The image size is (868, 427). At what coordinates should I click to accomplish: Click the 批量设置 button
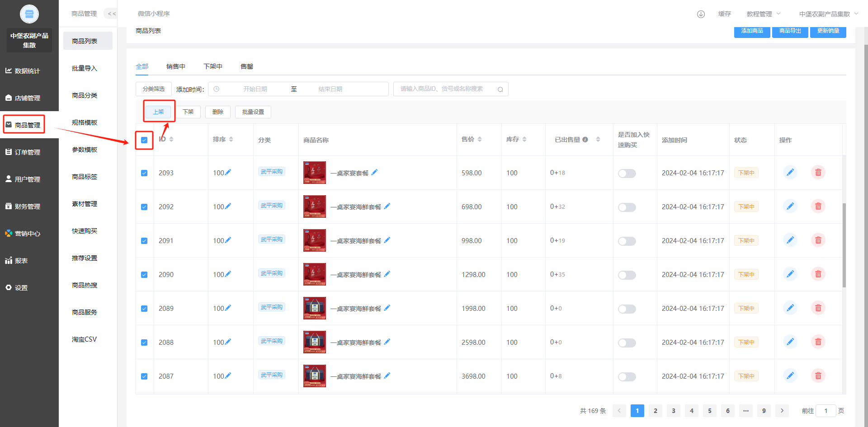click(253, 112)
